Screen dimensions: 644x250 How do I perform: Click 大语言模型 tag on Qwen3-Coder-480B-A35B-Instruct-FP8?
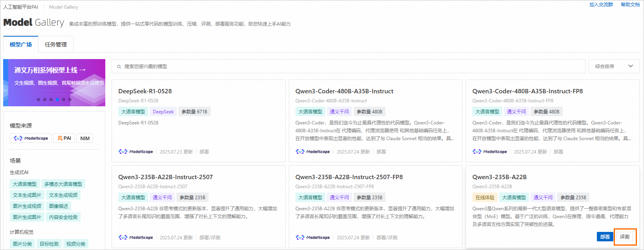[487, 112]
